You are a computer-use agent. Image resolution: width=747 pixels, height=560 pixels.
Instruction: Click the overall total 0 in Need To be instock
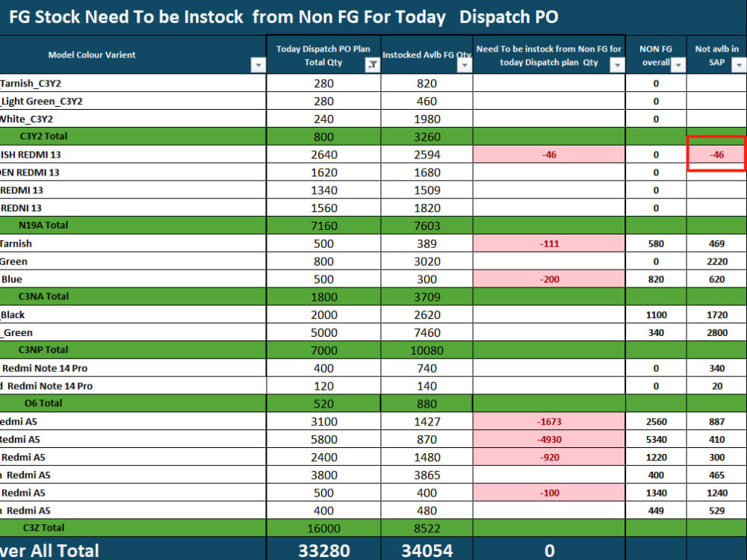tap(549, 550)
